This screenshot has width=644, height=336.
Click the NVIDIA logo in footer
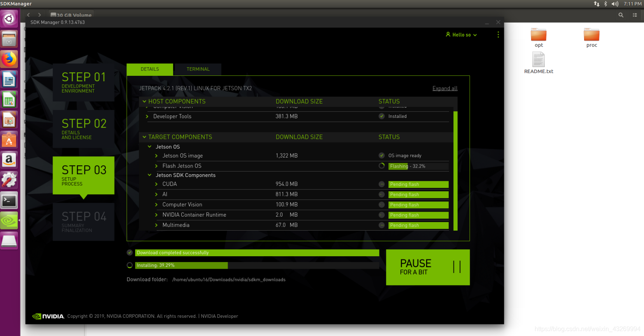pos(48,316)
